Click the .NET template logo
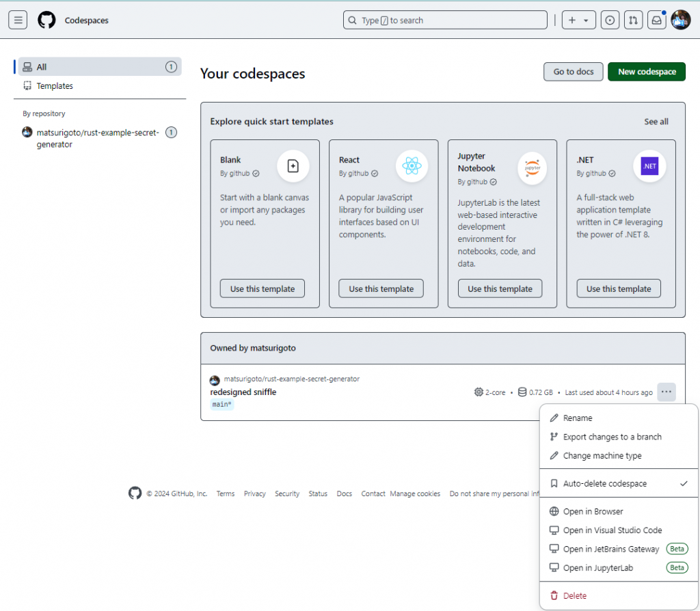The image size is (700, 611). click(649, 166)
